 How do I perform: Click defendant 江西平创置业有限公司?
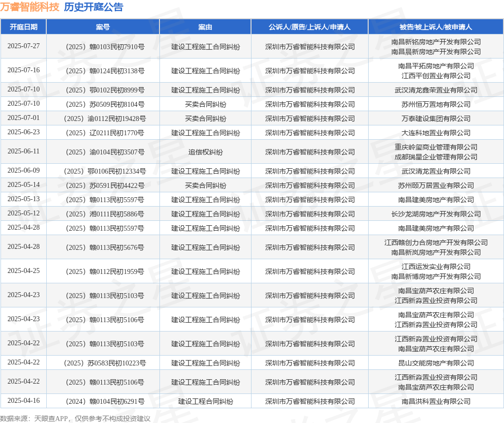[436, 76]
